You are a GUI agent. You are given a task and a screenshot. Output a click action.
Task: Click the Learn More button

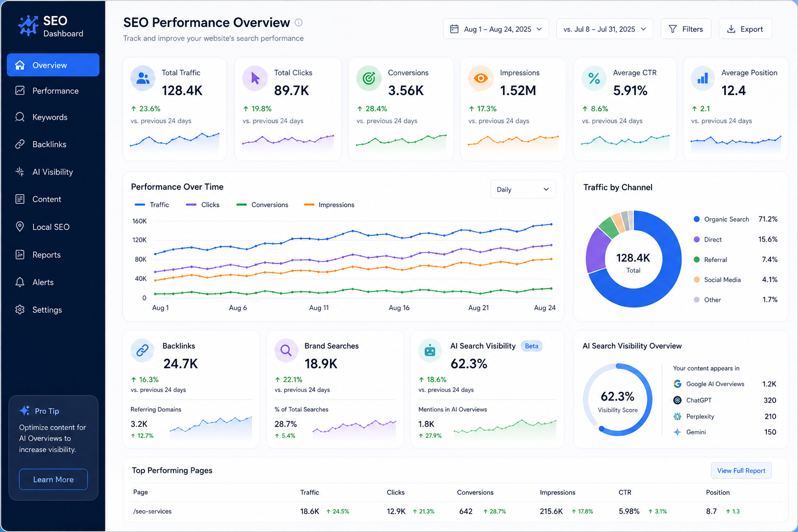(x=54, y=479)
